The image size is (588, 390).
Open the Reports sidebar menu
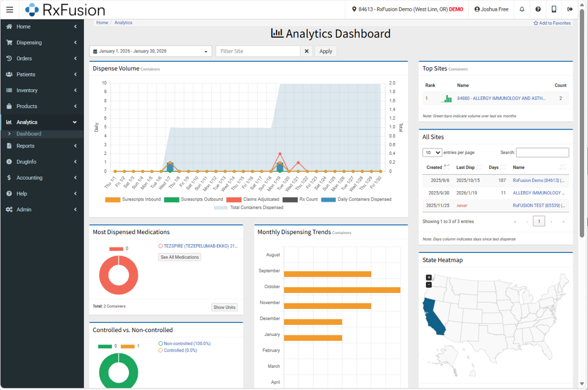point(26,145)
